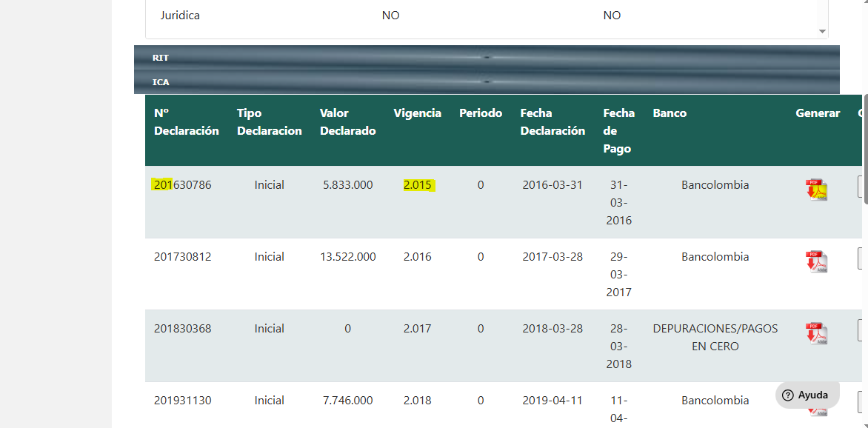
Task: Select declaration number 201931130
Action: [x=183, y=401]
